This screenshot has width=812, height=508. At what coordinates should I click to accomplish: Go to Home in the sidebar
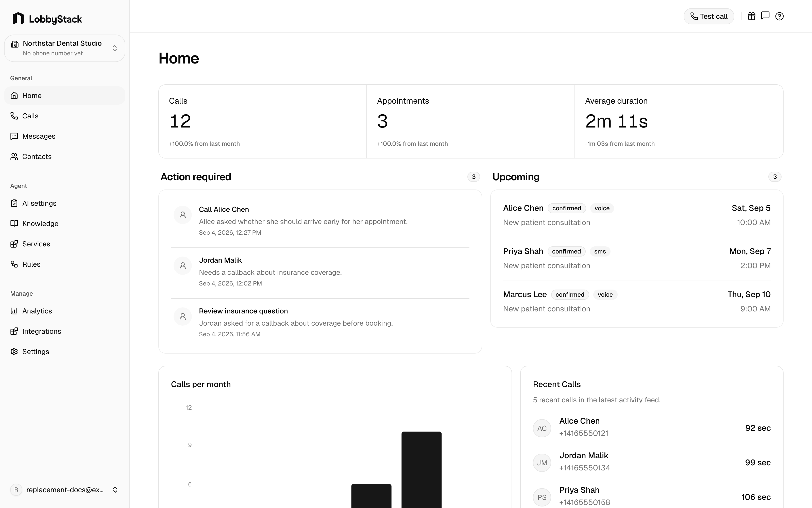click(x=64, y=96)
